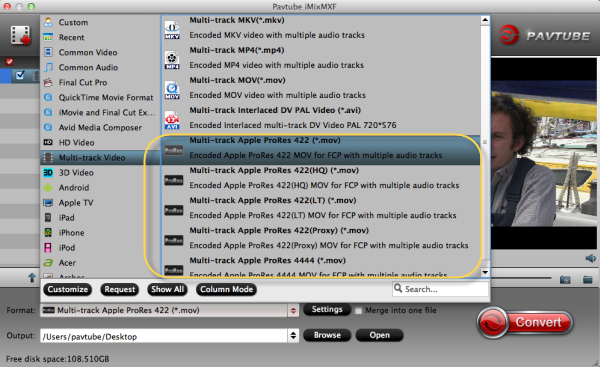Screen dimensions: 600x367
Task: Click the Open output folder button
Action: coord(379,335)
